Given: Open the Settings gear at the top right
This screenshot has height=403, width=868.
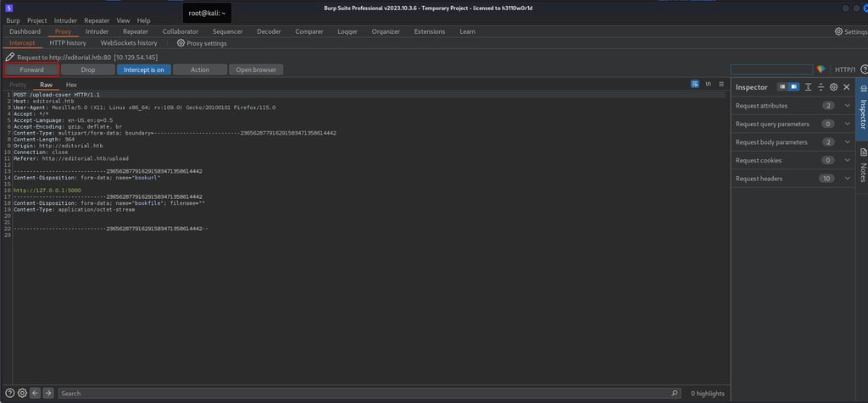Looking at the screenshot, I should click(838, 31).
